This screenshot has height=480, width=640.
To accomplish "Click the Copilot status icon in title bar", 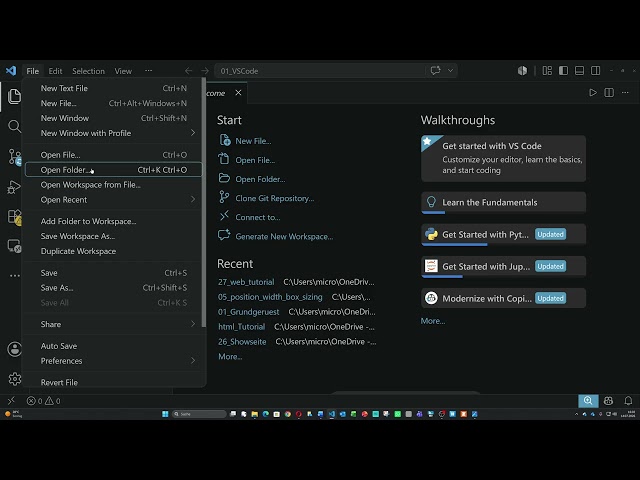I will (x=522, y=71).
